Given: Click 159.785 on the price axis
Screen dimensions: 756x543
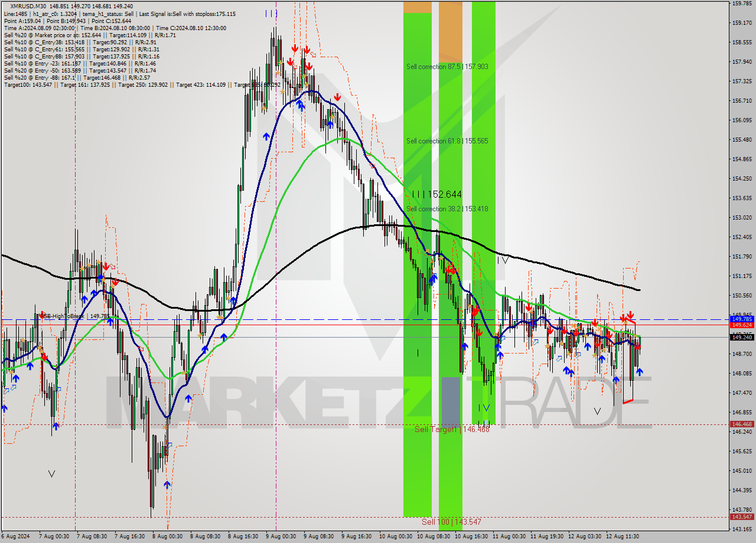Looking at the screenshot, I should point(742,4).
